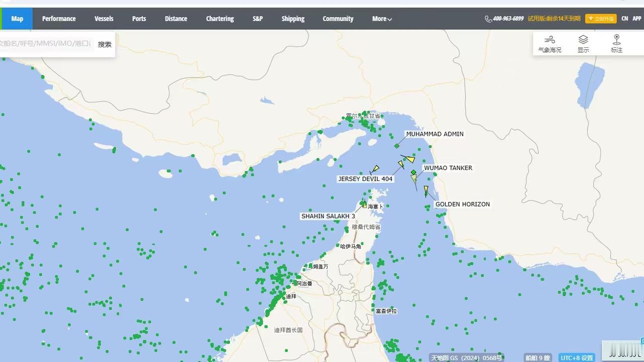644x362 pixels.
Task: Click the 搜索 search button
Action: pyautogui.click(x=105, y=44)
